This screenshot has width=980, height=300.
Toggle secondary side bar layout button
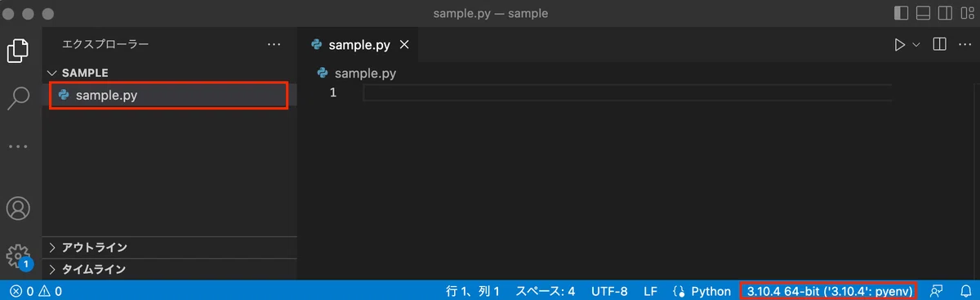(x=946, y=13)
